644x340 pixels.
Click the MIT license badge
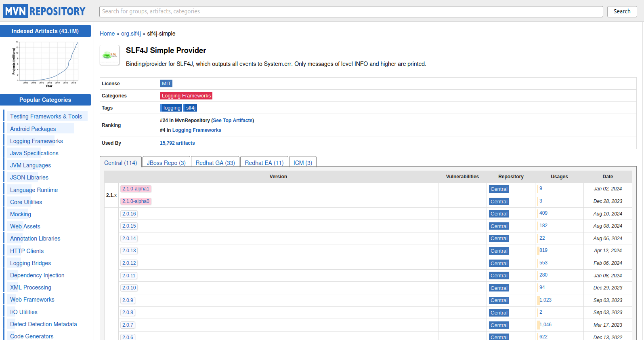[166, 84]
